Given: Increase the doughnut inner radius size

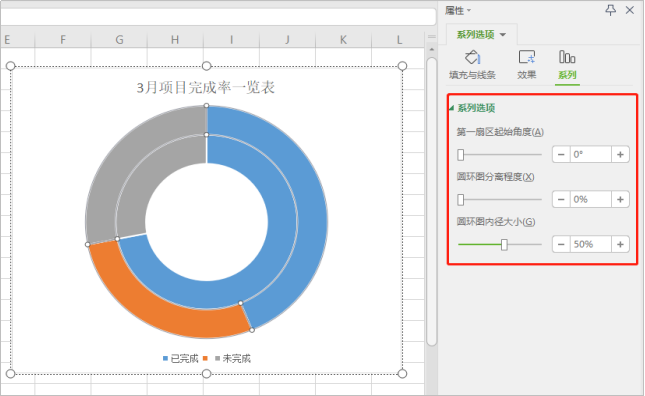Looking at the screenshot, I should click(x=620, y=244).
